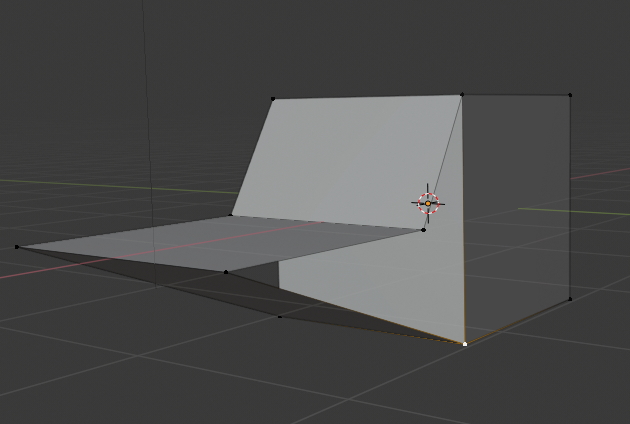Select the lower-right rear vertex of the dark side face

pos(570,299)
